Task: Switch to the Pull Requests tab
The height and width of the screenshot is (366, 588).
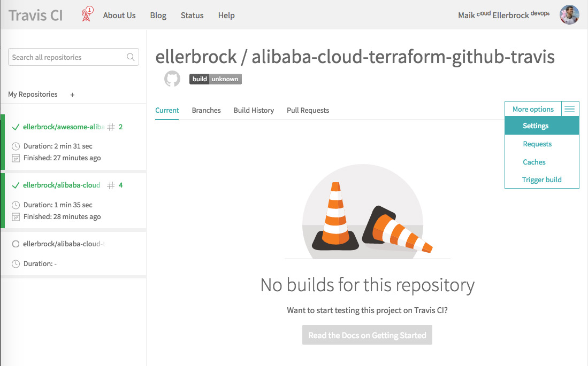Action: (x=308, y=111)
